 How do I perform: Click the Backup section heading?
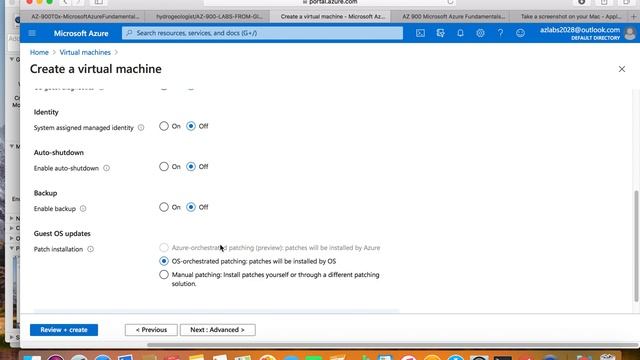(x=45, y=193)
